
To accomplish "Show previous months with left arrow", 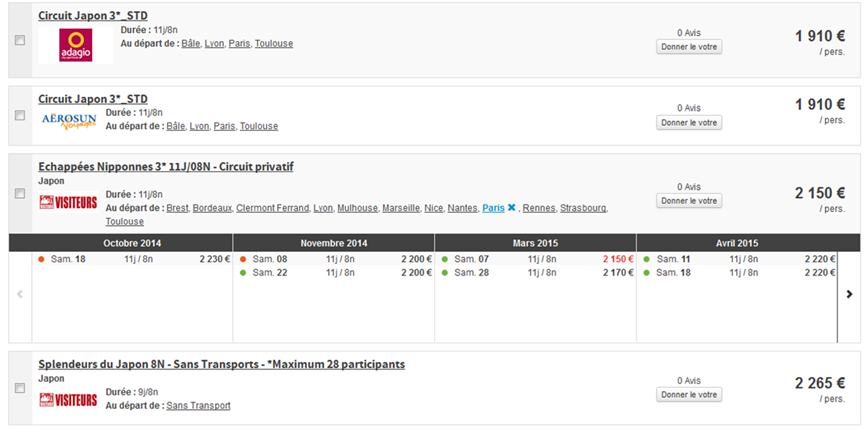I will coord(19,294).
